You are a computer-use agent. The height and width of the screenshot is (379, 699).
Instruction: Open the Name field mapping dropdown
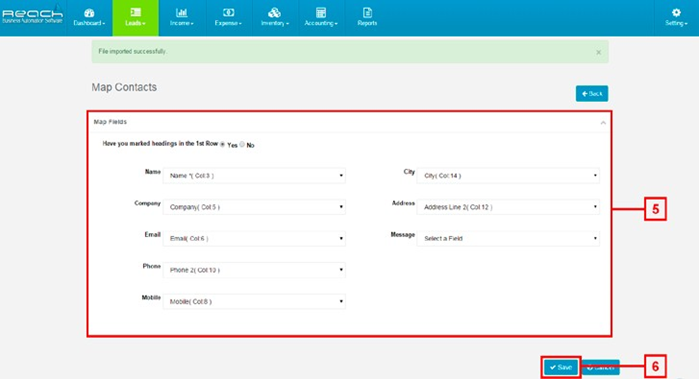(254, 176)
